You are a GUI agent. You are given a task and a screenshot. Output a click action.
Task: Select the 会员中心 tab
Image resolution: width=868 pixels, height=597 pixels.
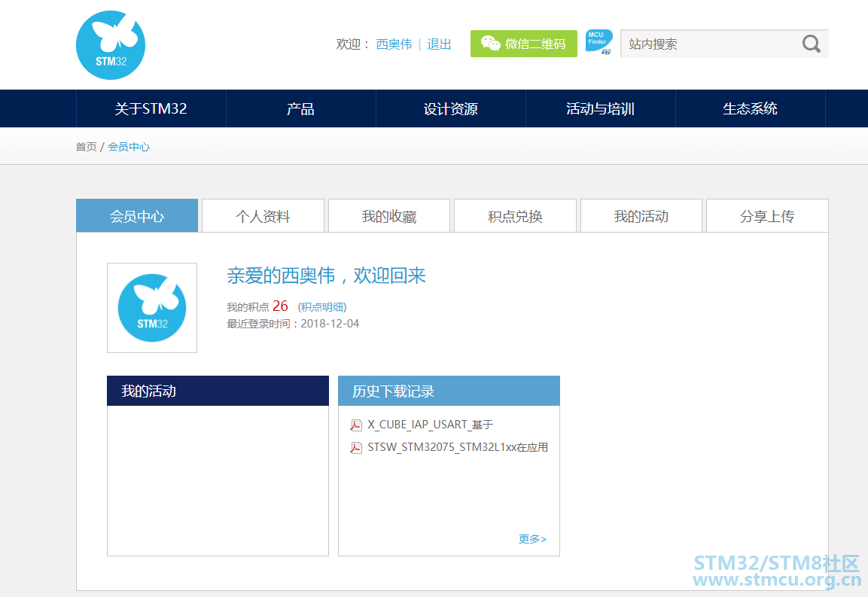[137, 216]
